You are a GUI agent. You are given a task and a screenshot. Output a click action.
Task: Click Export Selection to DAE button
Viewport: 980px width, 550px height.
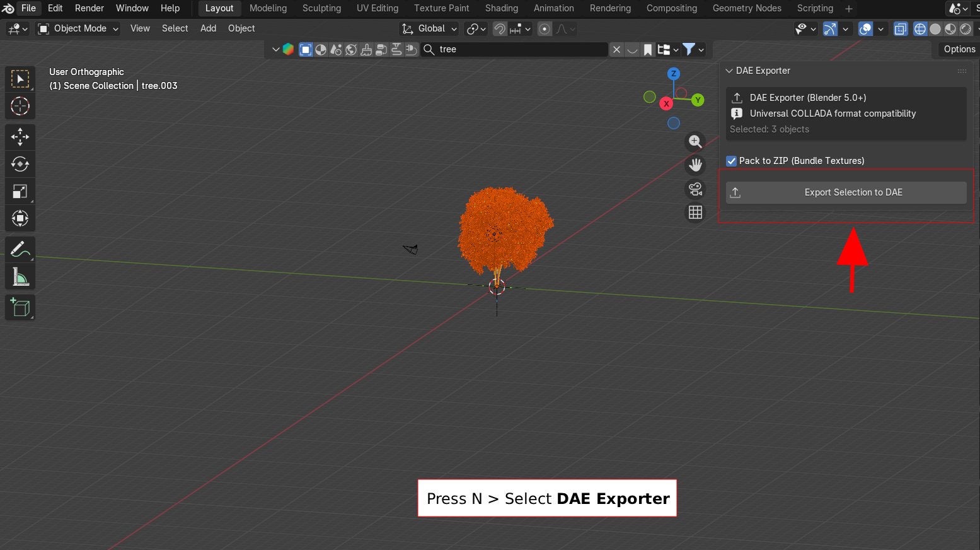click(x=846, y=192)
